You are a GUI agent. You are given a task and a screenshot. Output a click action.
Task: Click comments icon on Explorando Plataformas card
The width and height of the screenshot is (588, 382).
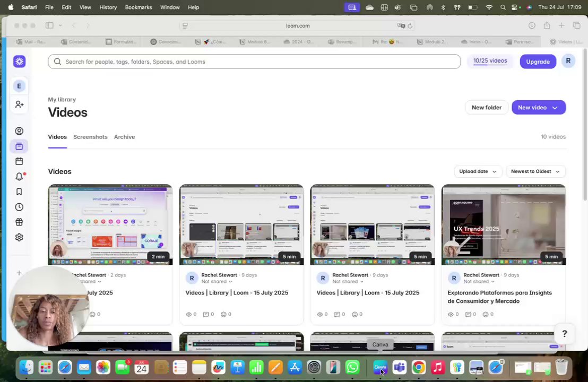pos(468,315)
